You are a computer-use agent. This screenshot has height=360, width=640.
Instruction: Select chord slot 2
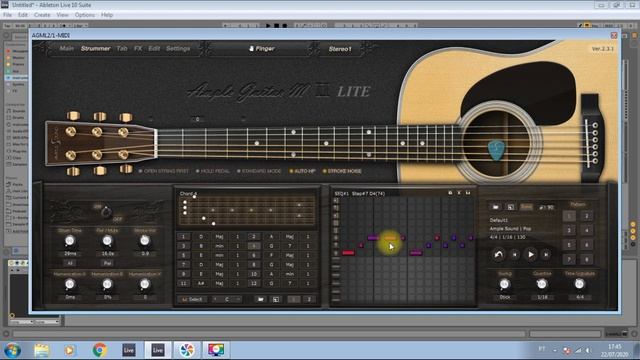point(253,236)
